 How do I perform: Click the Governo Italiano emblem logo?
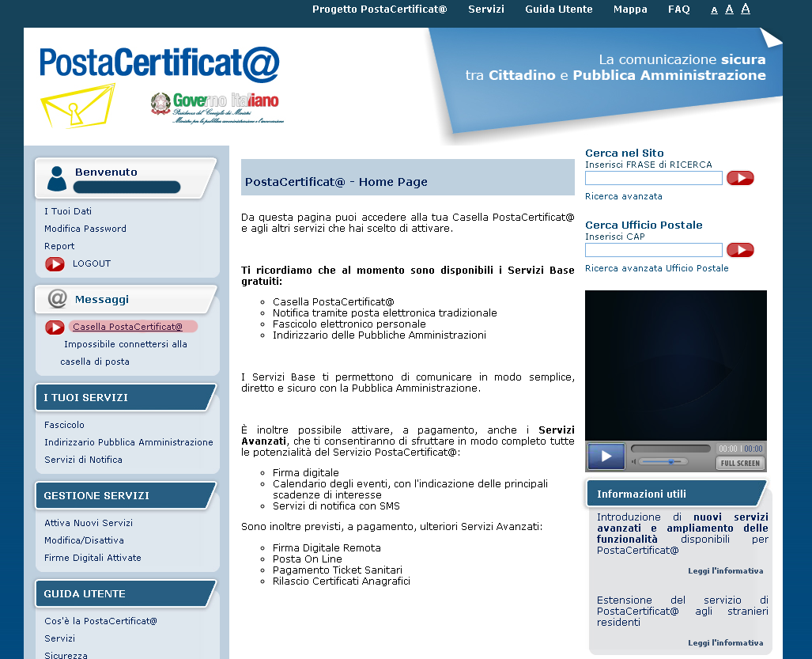217,108
